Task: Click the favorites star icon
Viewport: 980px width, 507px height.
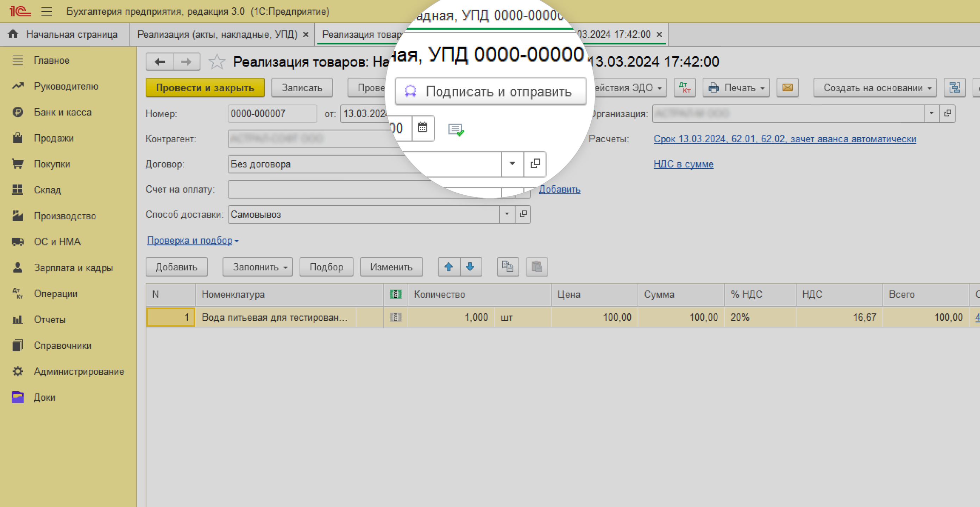Action: [216, 62]
